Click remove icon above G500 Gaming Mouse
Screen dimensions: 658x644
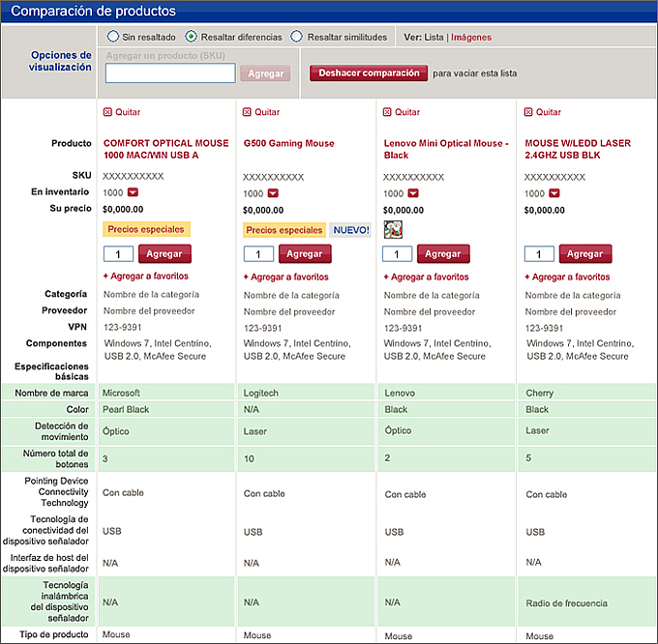pyautogui.click(x=248, y=112)
